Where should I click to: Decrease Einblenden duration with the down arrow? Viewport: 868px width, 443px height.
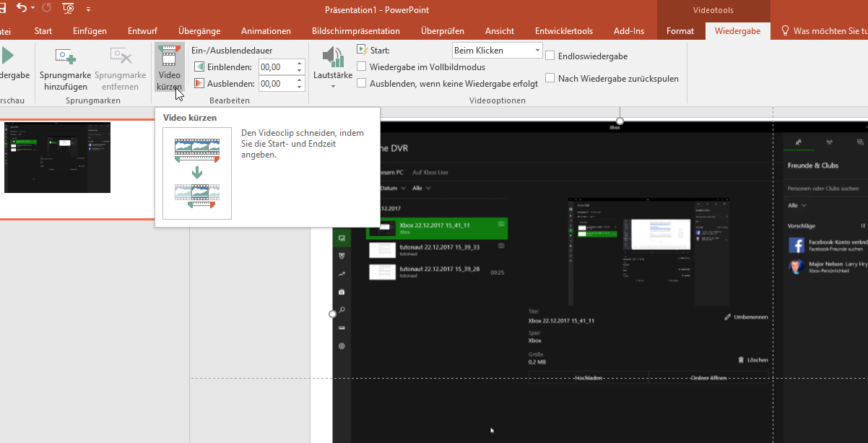coord(300,71)
